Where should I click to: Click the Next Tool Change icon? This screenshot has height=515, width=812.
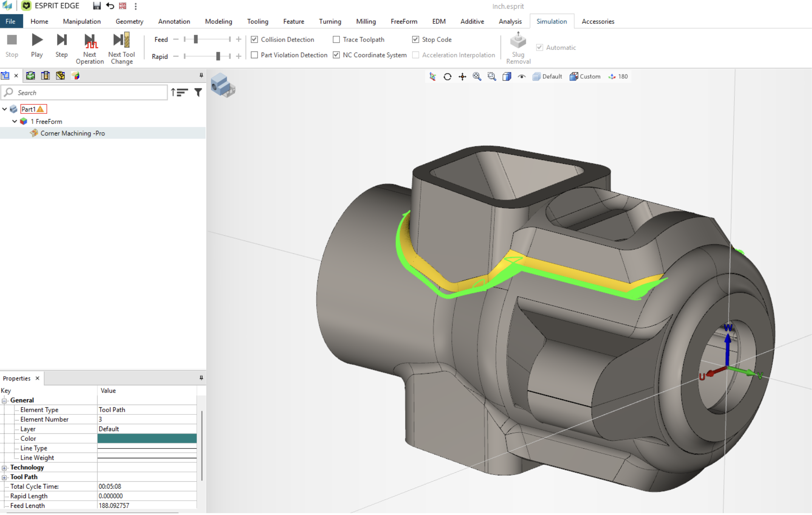(122, 40)
